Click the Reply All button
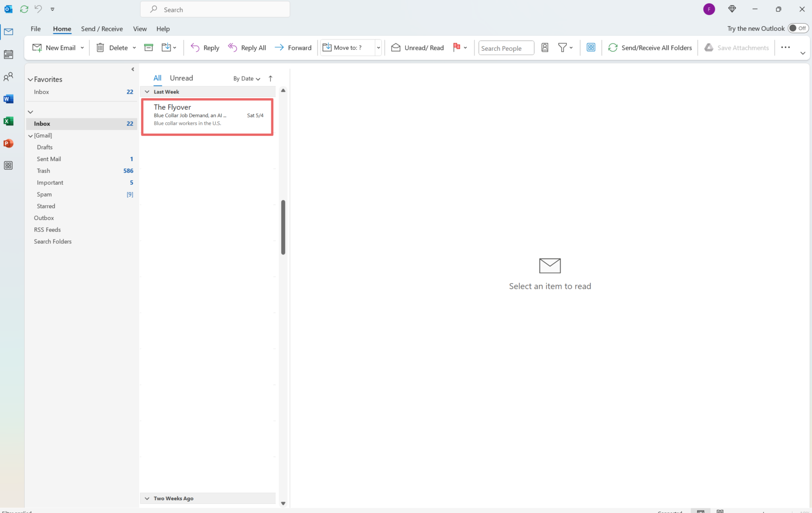 (247, 47)
